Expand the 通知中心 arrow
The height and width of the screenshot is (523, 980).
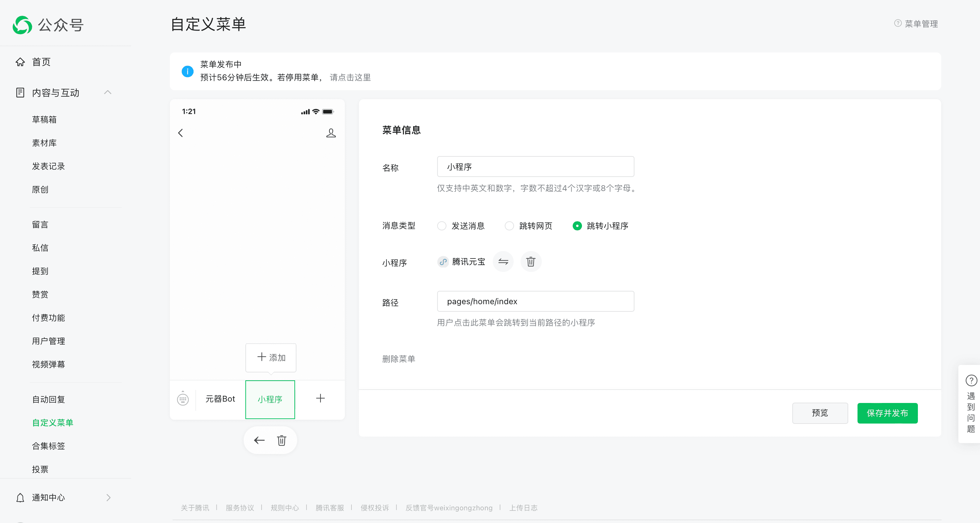[108, 498]
